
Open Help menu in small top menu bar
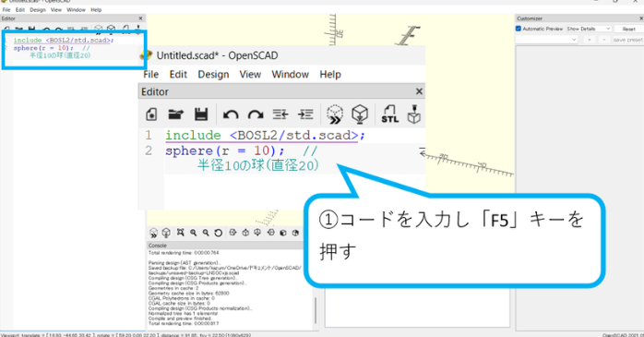tap(96, 10)
